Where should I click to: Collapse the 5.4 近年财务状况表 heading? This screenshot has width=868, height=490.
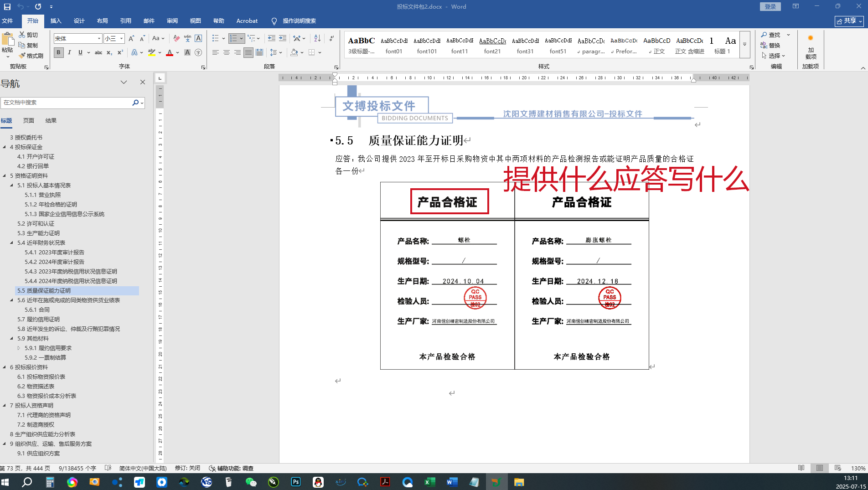(12, 243)
